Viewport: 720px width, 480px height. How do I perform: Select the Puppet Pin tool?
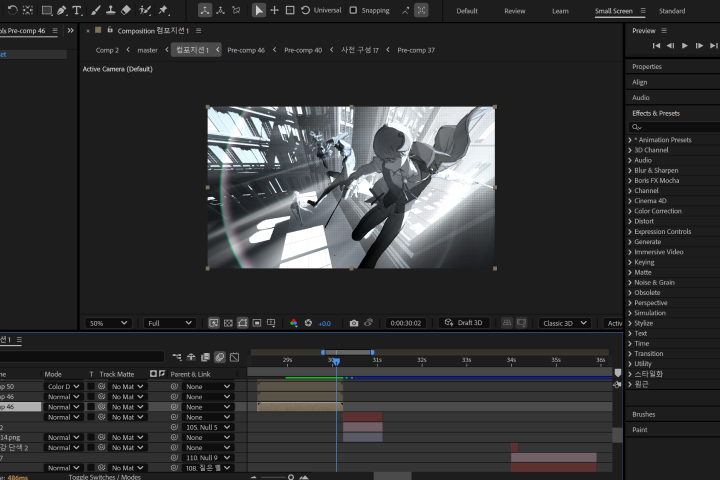coord(163,10)
